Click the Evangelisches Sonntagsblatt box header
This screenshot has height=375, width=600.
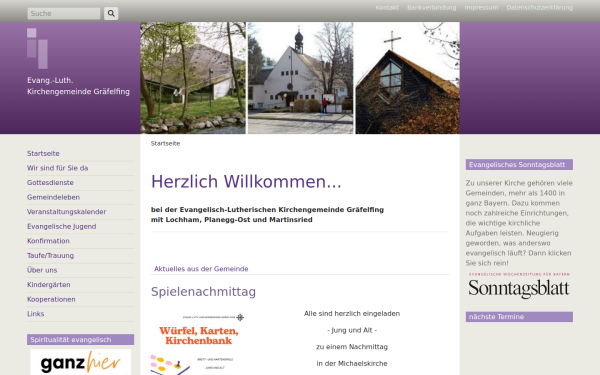tap(519, 165)
